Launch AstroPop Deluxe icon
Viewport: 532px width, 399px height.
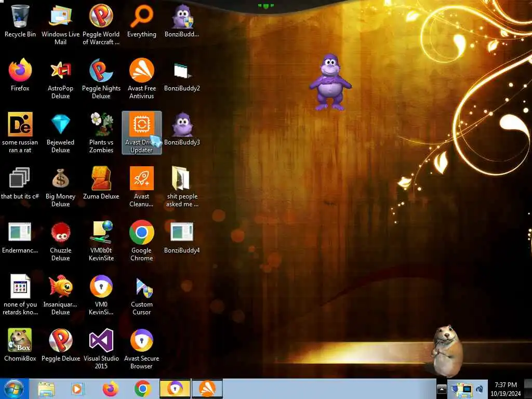60,78
